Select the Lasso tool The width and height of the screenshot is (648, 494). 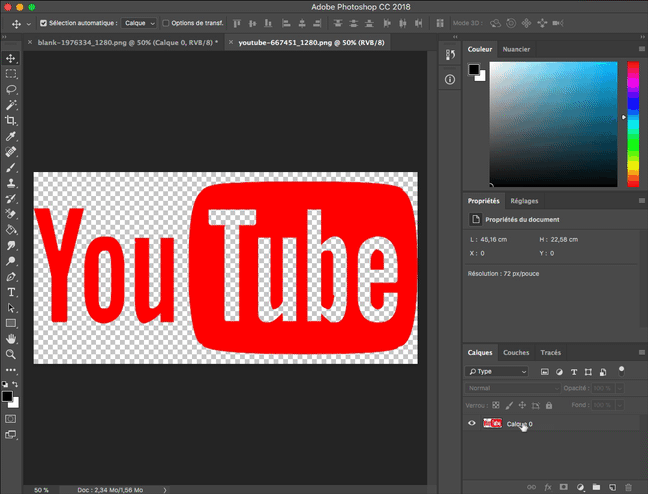[x=11, y=89]
